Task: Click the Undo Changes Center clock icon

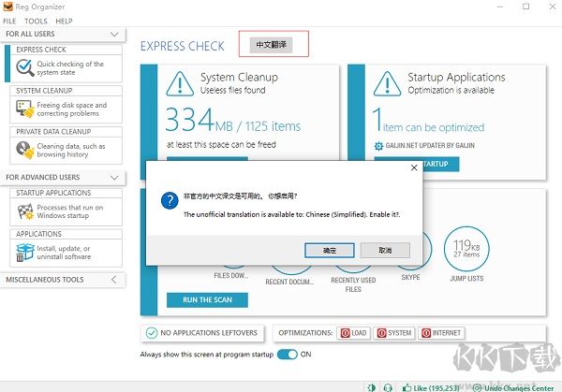Action: pyautogui.click(x=477, y=388)
